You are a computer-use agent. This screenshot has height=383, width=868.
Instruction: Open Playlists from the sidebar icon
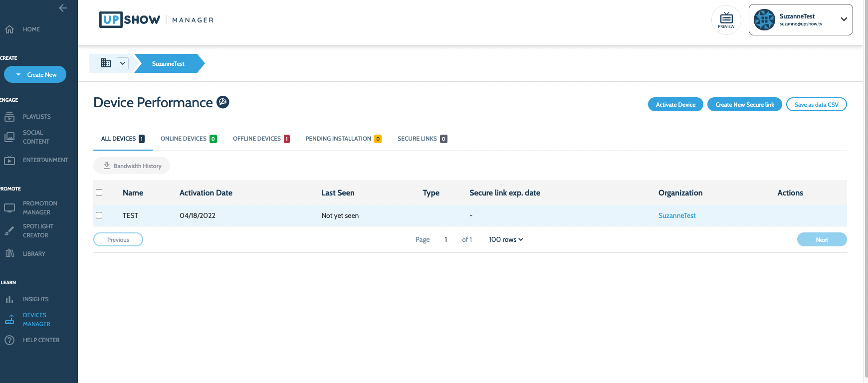pos(9,117)
